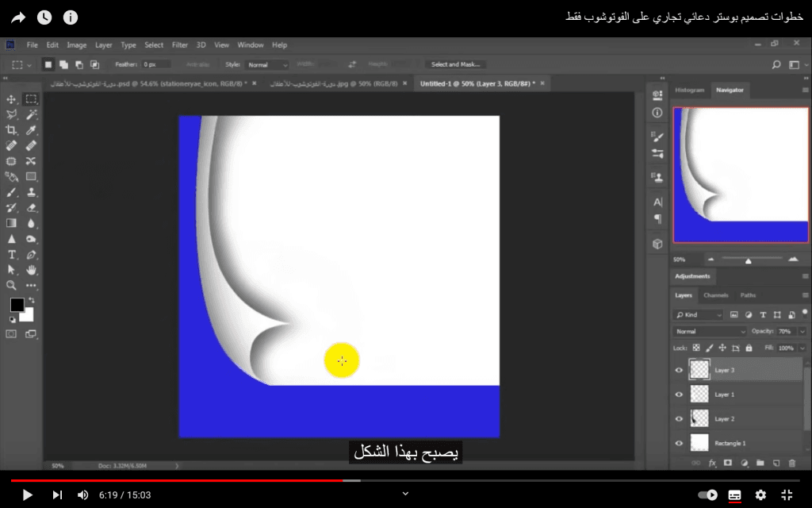Hide Rectangle 1 layer visibility

click(679, 443)
